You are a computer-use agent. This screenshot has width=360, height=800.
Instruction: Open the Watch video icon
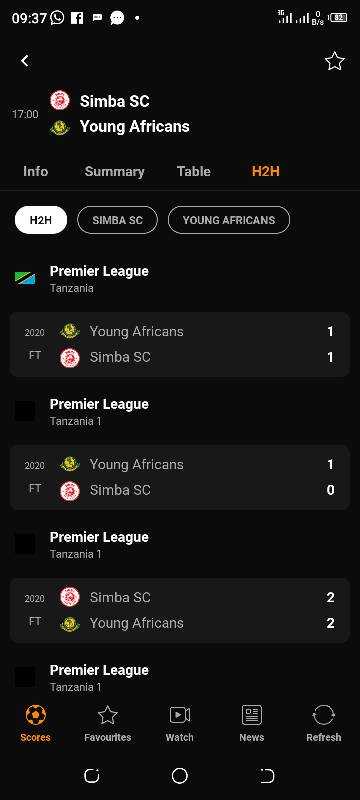(179, 715)
